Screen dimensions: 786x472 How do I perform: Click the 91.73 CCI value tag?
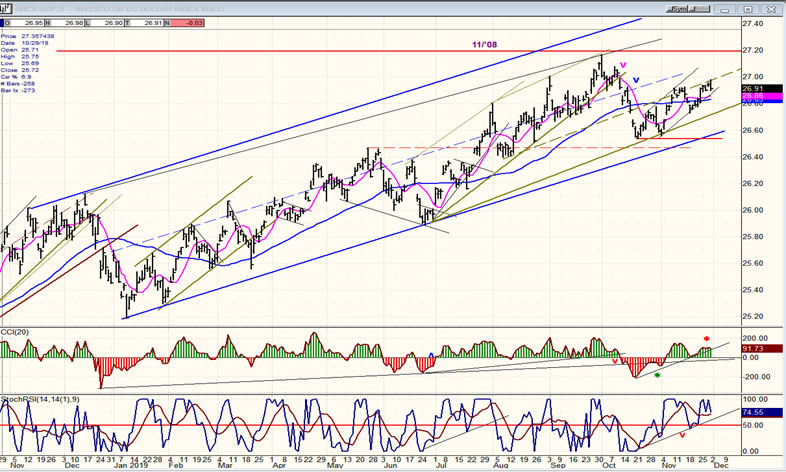click(x=753, y=349)
